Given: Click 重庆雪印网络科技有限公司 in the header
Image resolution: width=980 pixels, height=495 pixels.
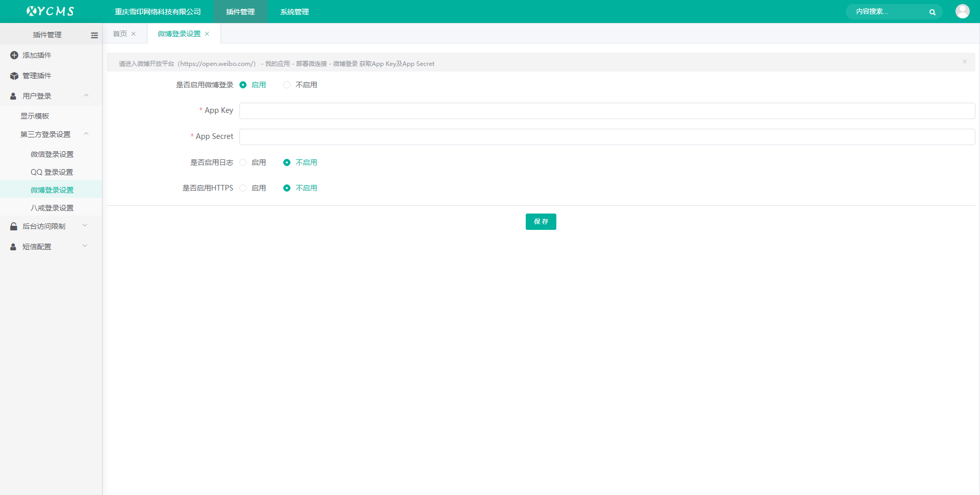Looking at the screenshot, I should [x=158, y=12].
